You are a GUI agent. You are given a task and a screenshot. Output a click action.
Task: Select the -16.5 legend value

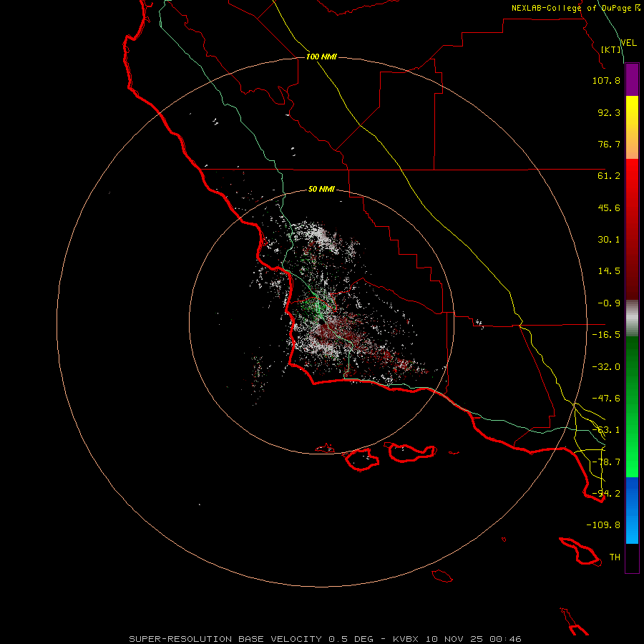pyautogui.click(x=606, y=335)
